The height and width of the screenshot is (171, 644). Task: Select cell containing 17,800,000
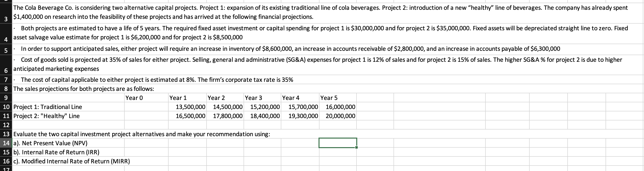[225, 116]
